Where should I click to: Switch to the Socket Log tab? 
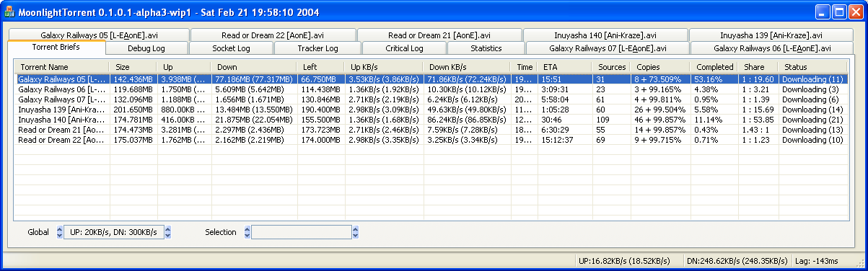click(231, 48)
